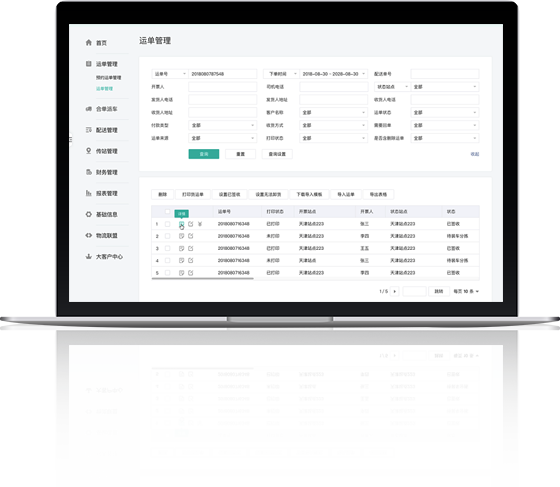The image size is (560, 487).
Task: Tick the checkbox for table row 1
Action: click(x=168, y=224)
